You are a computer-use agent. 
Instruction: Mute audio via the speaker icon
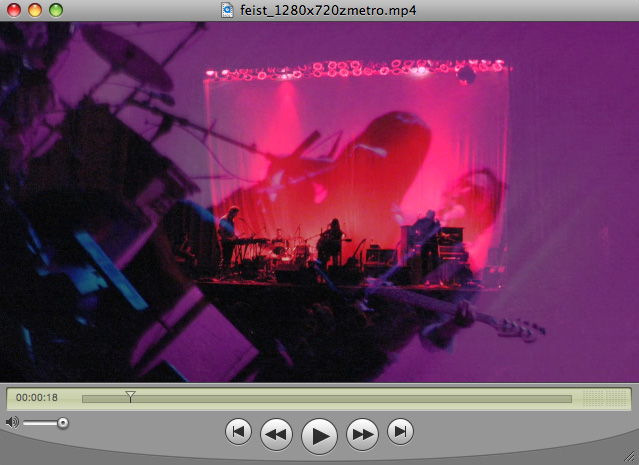(x=12, y=423)
